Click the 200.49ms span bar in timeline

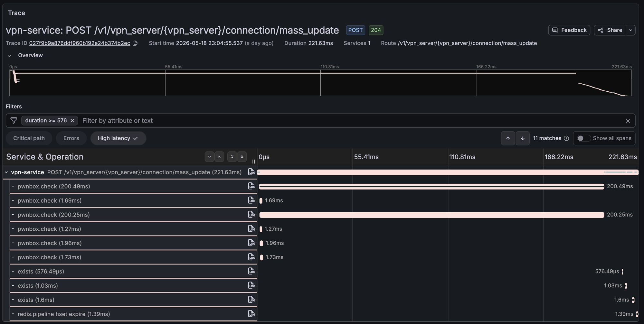point(431,186)
